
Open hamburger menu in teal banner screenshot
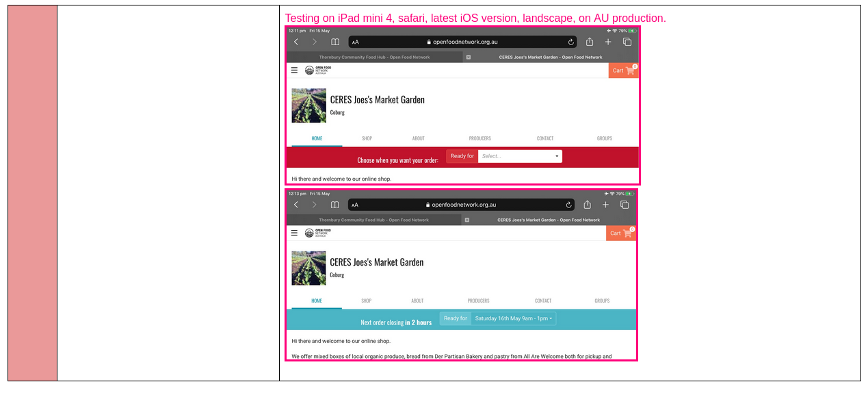pyautogui.click(x=294, y=233)
